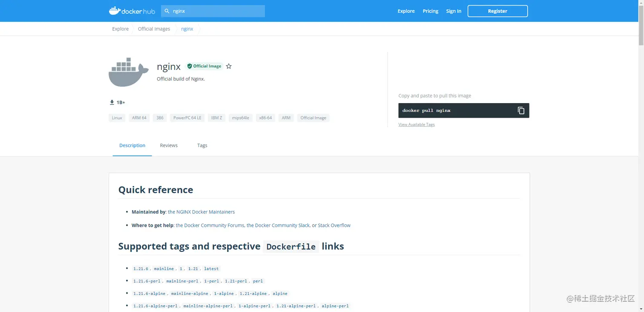
Task: Switch to the Description tab
Action: [132, 145]
